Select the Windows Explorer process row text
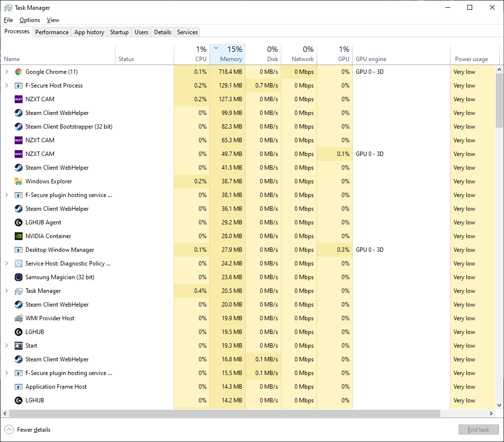 [48, 181]
